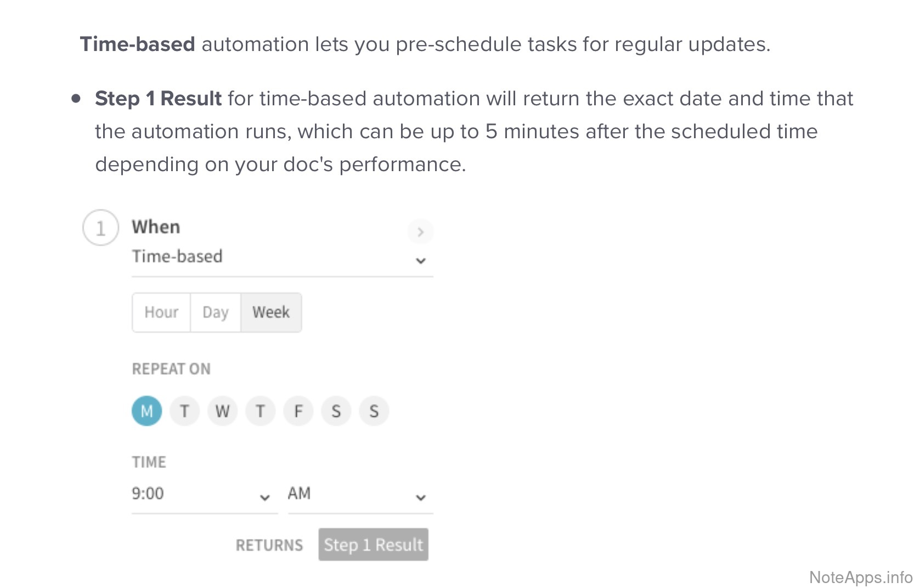Choose the Week frequency tab

(271, 313)
